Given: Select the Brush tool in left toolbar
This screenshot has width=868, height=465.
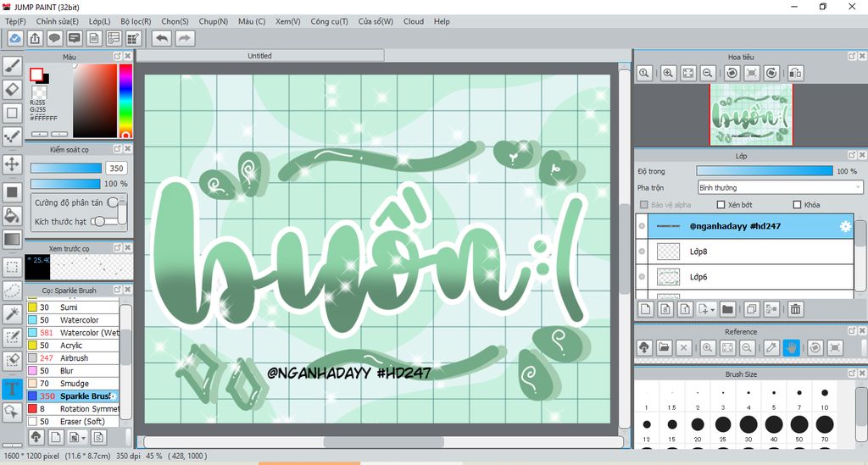Looking at the screenshot, I should [12, 66].
